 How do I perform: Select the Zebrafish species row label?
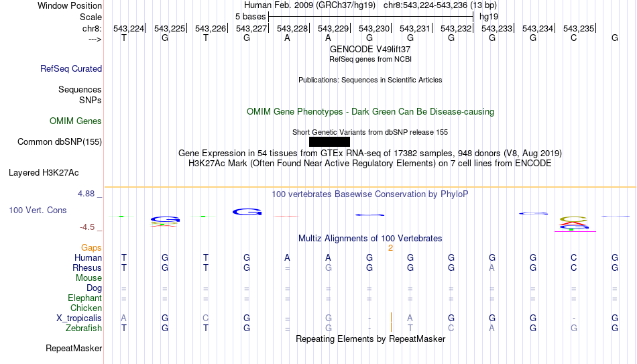coord(84,328)
